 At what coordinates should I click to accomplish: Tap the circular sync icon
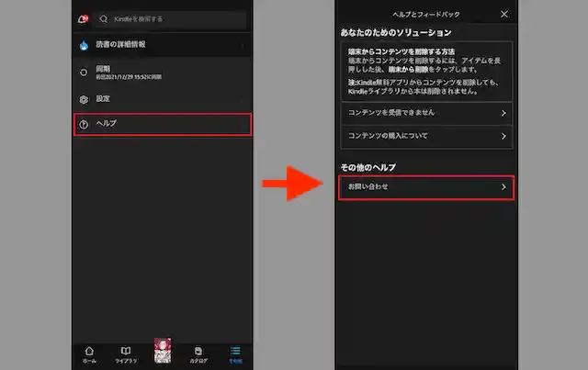[x=84, y=73]
